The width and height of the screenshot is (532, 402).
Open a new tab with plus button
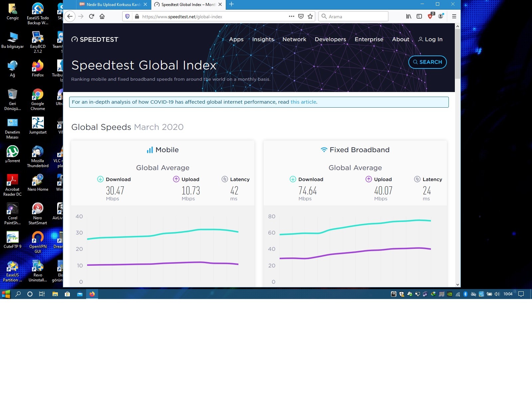pyautogui.click(x=231, y=4)
